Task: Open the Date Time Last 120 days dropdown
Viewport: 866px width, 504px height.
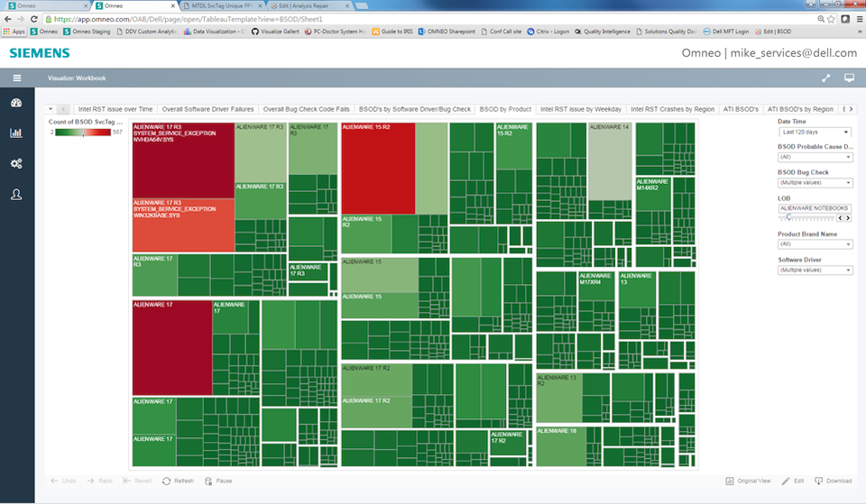Action: (815, 132)
